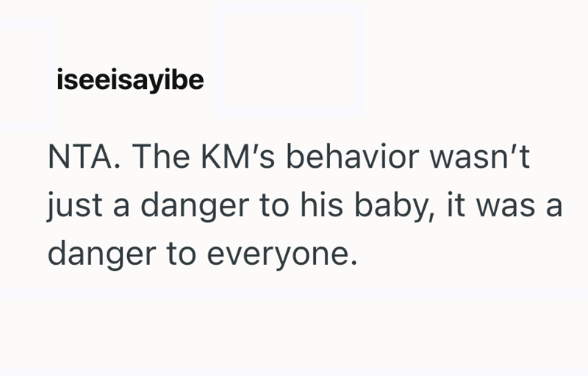The width and height of the screenshot is (588, 376).
Task: Click the word his in the comment
Action: click(321, 205)
